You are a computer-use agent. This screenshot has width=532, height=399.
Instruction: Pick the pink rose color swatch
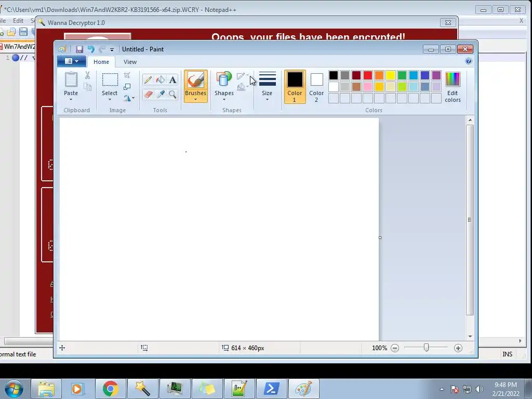click(368, 87)
